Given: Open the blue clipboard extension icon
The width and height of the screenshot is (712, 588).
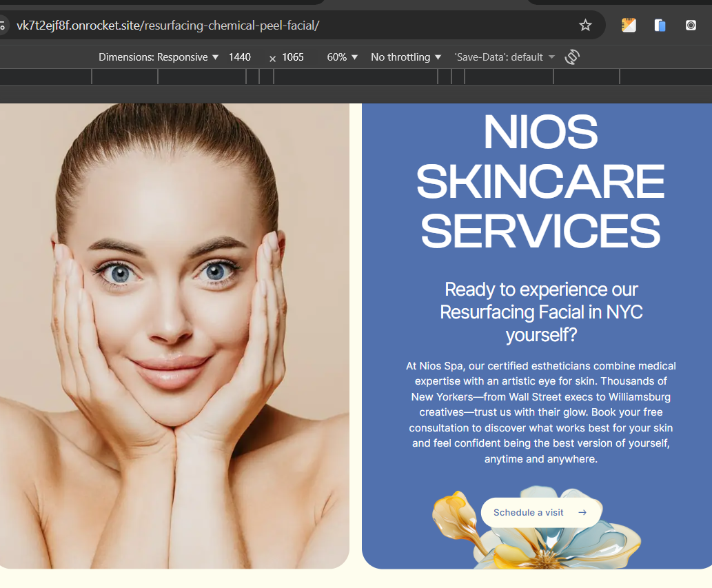Looking at the screenshot, I should 660,26.
